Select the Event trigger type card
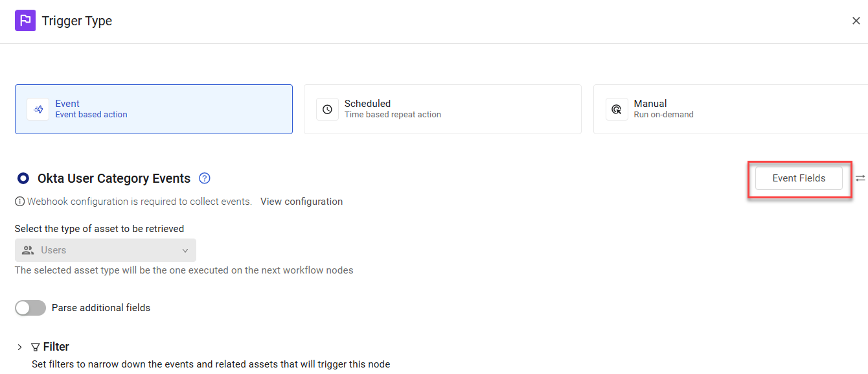The image size is (868, 374). (x=154, y=110)
